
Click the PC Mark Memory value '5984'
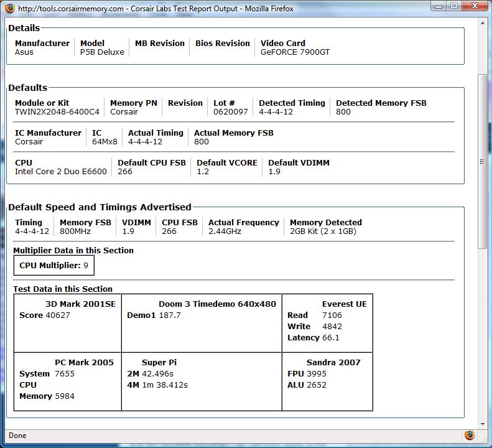click(65, 396)
